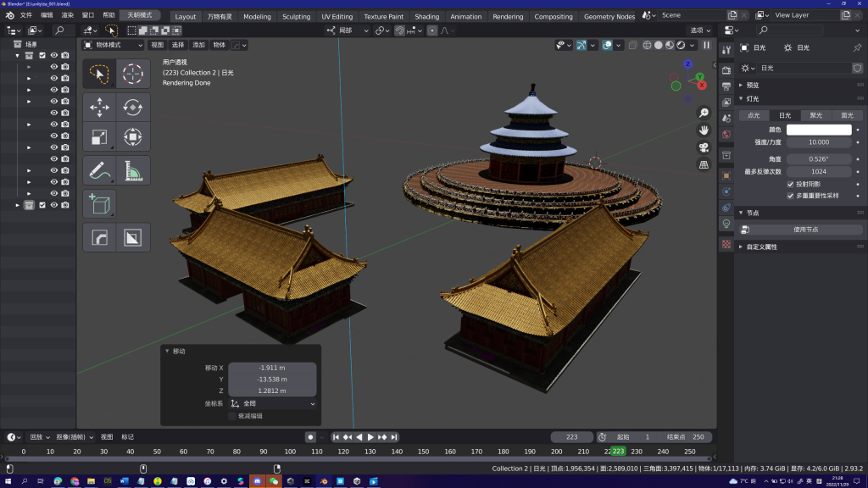Click the 天朝模式 button
The height and width of the screenshot is (488, 868).
140,15
